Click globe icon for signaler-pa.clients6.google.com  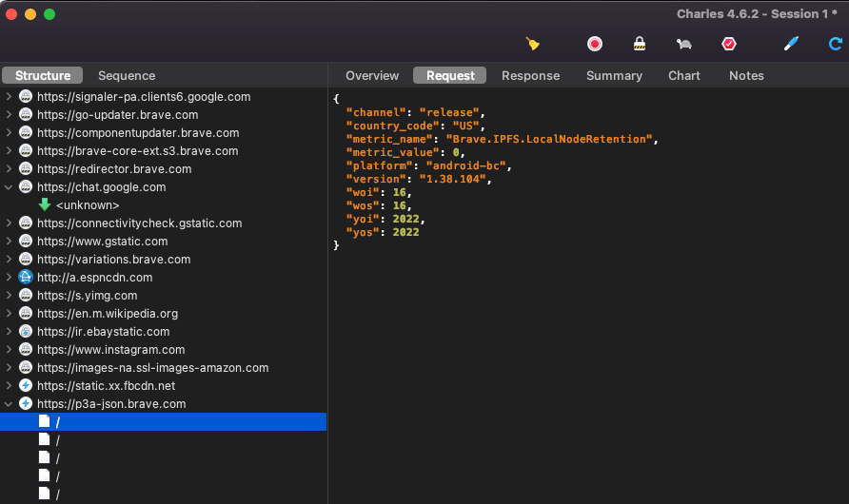[26, 96]
